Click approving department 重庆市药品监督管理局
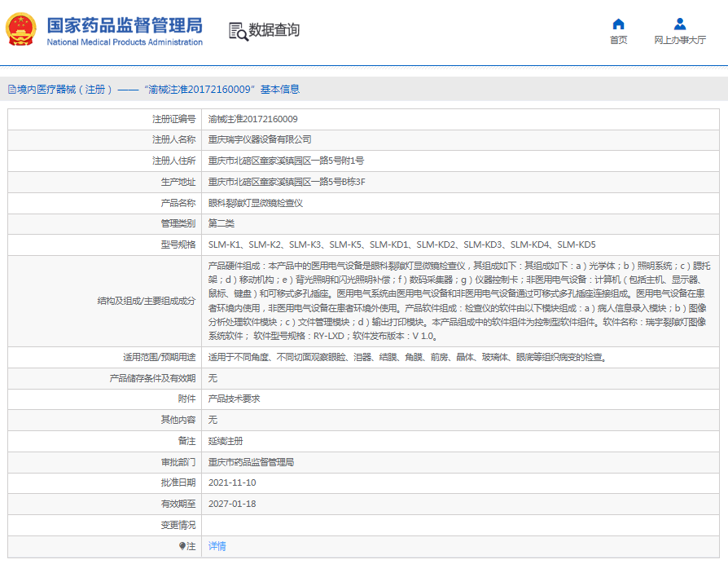The height and width of the screenshot is (564, 728). point(251,462)
